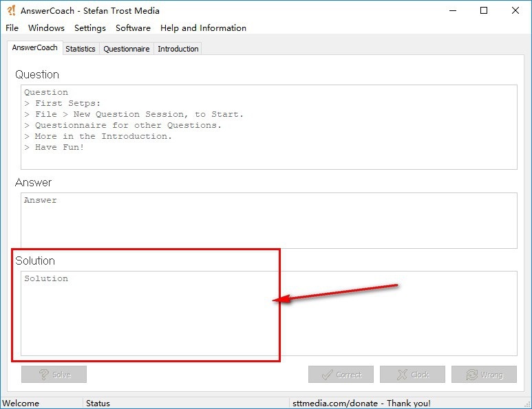The image size is (532, 409).
Task: Click inside the Answer text box
Action: (x=268, y=220)
